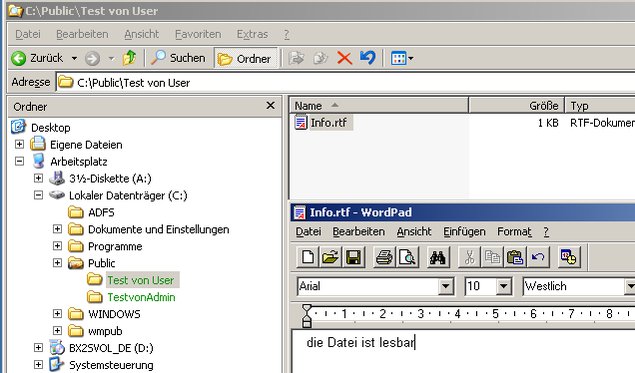
Task: Click WordPad's Print Preview icon
Action: [x=407, y=257]
